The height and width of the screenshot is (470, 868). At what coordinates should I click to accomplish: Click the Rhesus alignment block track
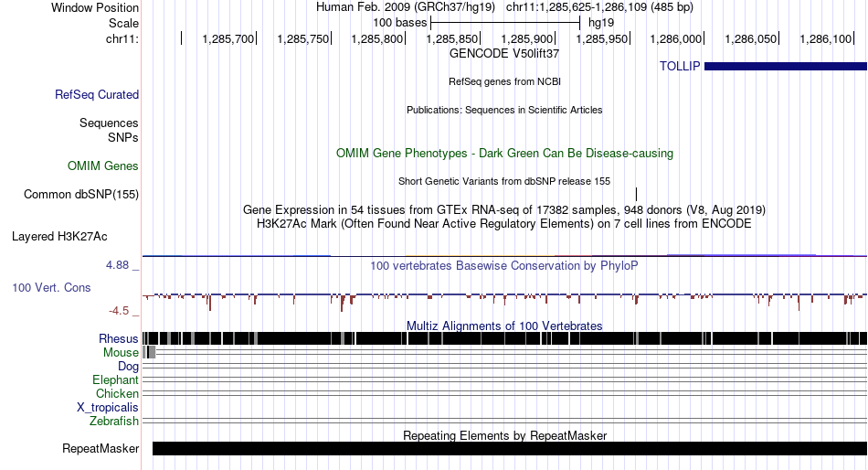click(x=504, y=338)
